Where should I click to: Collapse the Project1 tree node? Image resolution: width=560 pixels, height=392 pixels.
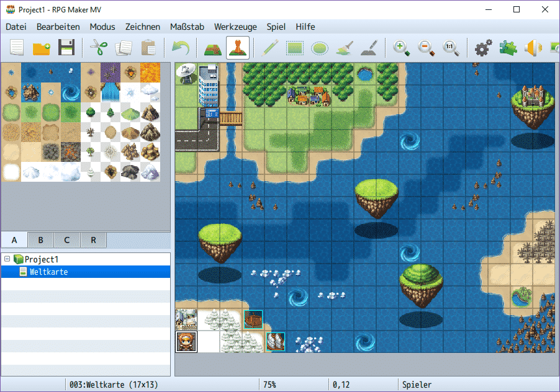7,259
